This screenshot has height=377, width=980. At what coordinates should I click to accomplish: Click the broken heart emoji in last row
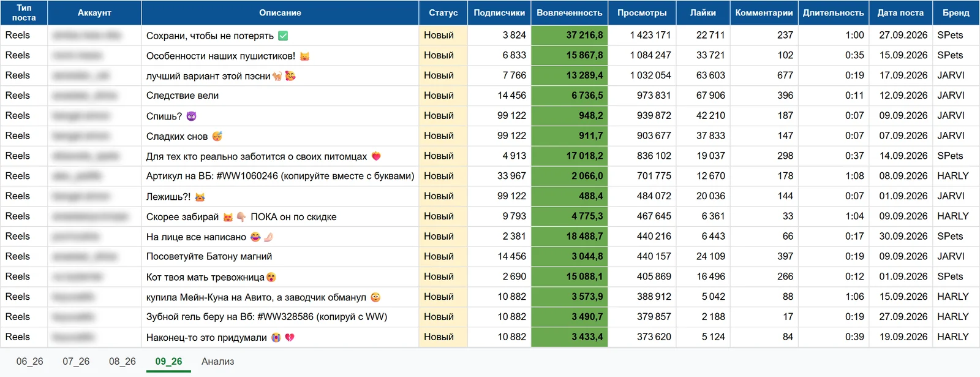tap(290, 337)
